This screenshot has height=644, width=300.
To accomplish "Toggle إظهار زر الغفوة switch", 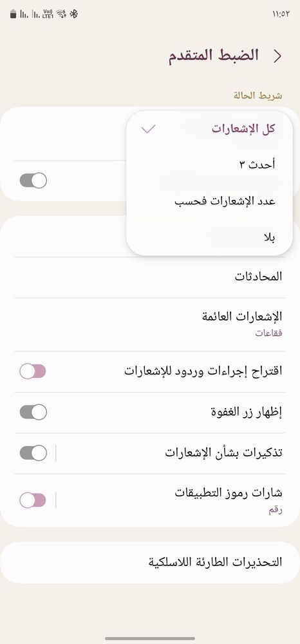I will [x=33, y=412].
